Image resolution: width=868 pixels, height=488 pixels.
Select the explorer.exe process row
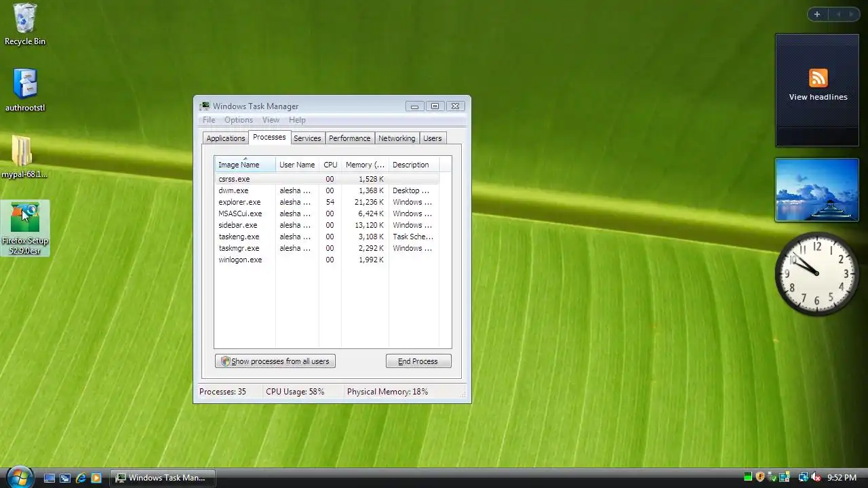(327, 202)
